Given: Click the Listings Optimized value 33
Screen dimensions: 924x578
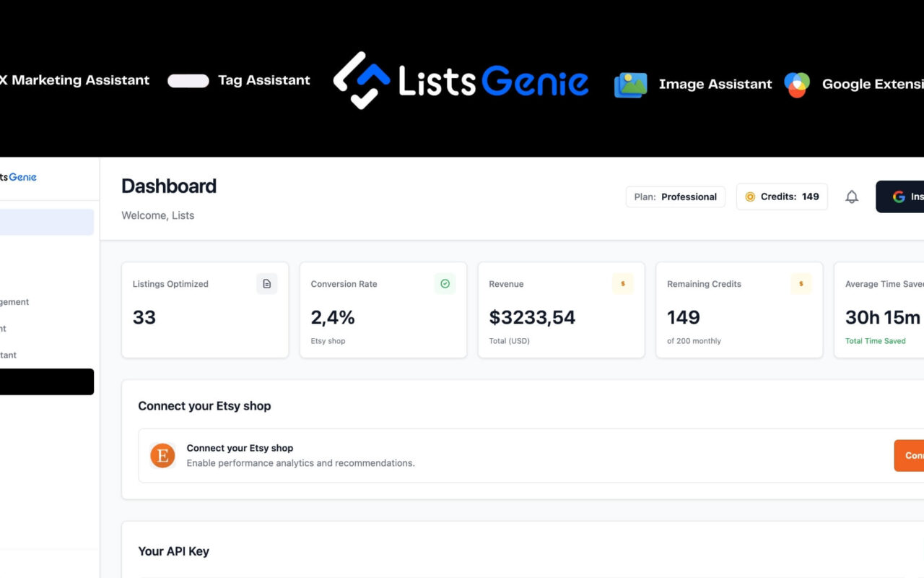Looking at the screenshot, I should pyautogui.click(x=144, y=317).
